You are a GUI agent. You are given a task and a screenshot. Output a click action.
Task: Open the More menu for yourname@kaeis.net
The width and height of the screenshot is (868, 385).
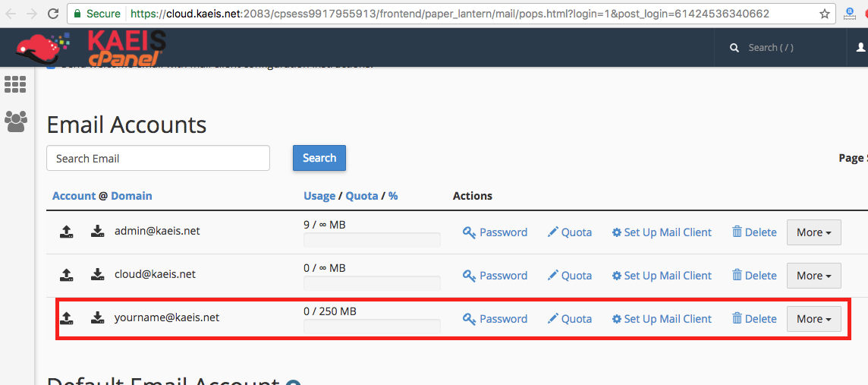click(x=813, y=319)
